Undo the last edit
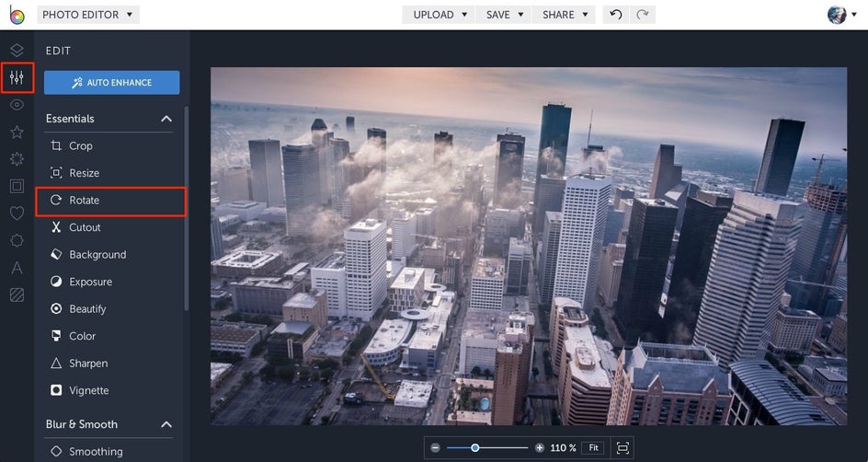Screen dimensions: 868x462 (615, 15)
